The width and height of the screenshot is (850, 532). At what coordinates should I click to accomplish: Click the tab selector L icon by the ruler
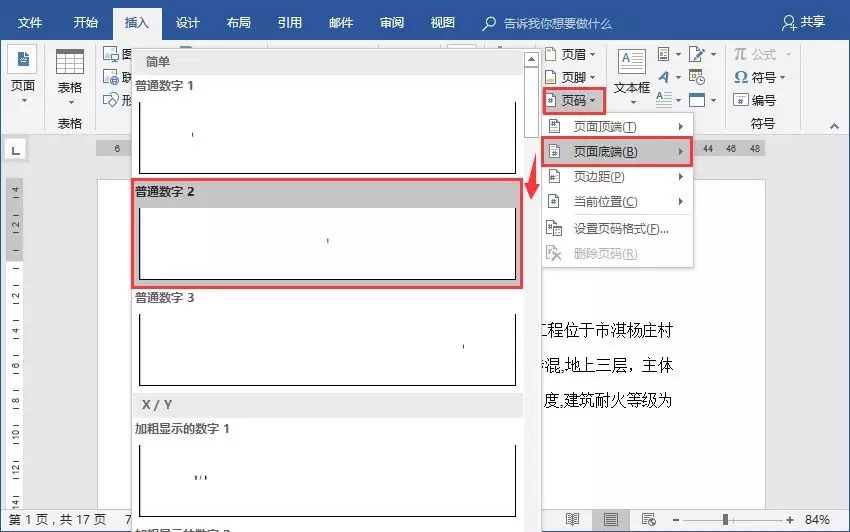click(x=15, y=150)
